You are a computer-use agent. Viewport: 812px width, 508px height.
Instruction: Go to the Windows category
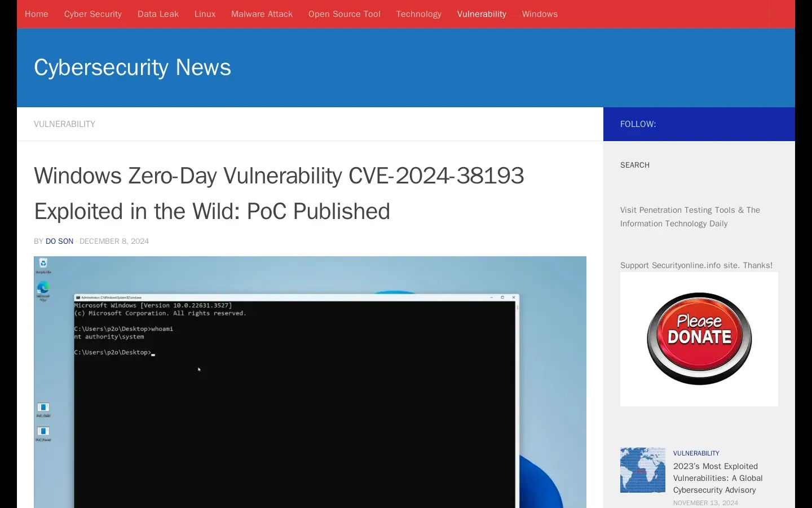click(x=540, y=14)
